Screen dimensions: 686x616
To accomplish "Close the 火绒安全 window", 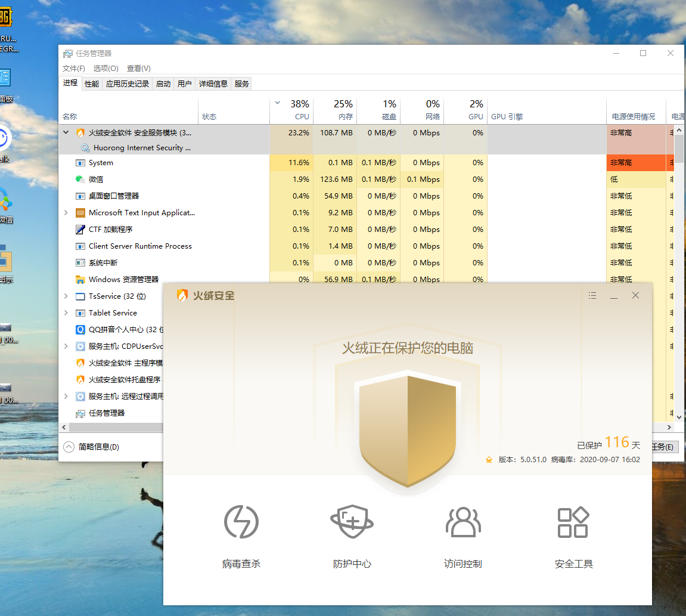I will click(x=636, y=296).
